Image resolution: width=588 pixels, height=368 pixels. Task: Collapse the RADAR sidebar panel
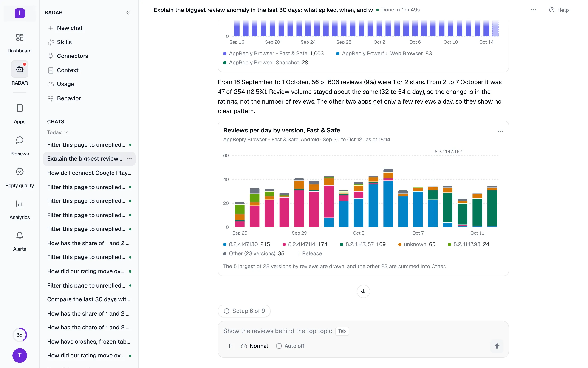click(x=128, y=13)
